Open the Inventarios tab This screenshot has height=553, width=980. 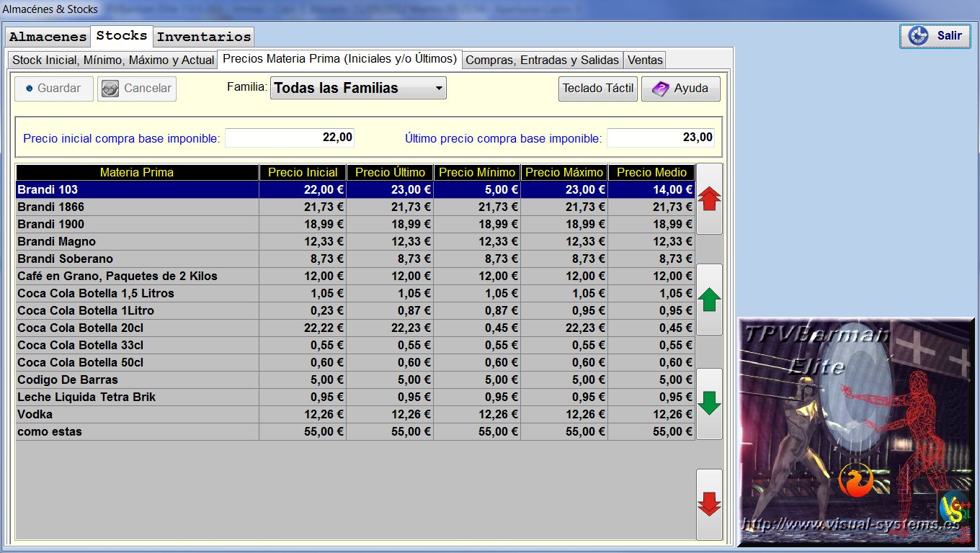(x=204, y=37)
